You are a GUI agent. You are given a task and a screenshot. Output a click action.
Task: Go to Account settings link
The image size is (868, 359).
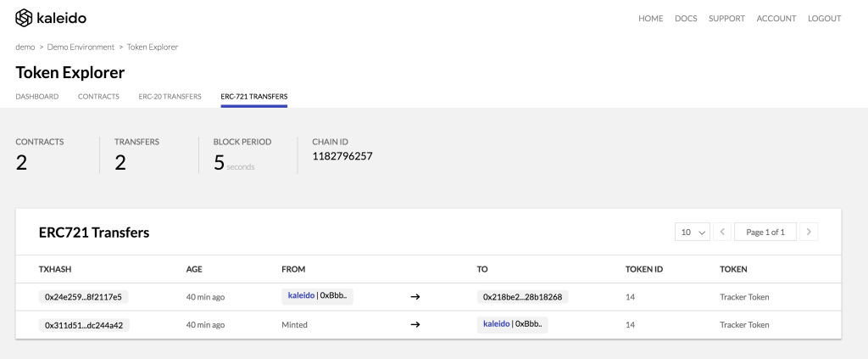pos(776,19)
